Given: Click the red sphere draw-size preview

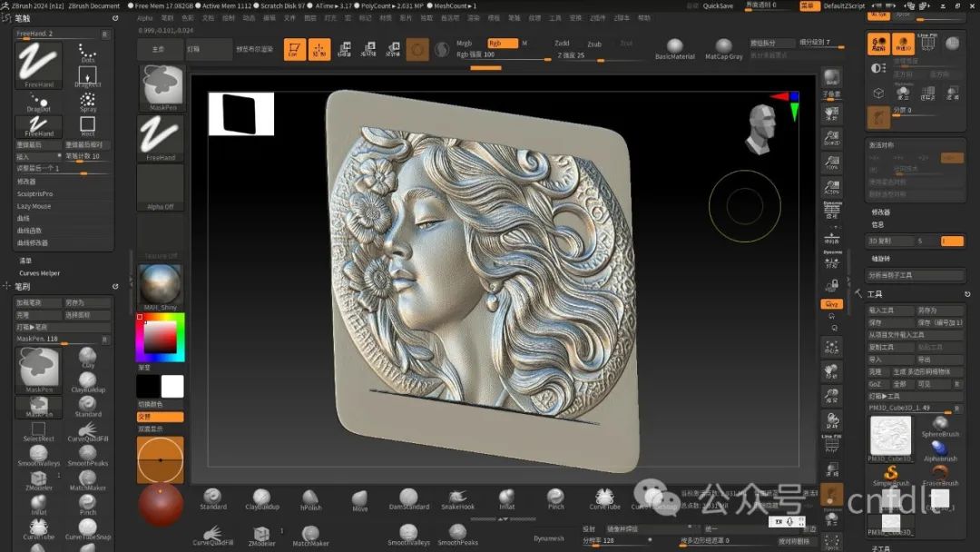Looking at the screenshot, I should click(161, 505).
